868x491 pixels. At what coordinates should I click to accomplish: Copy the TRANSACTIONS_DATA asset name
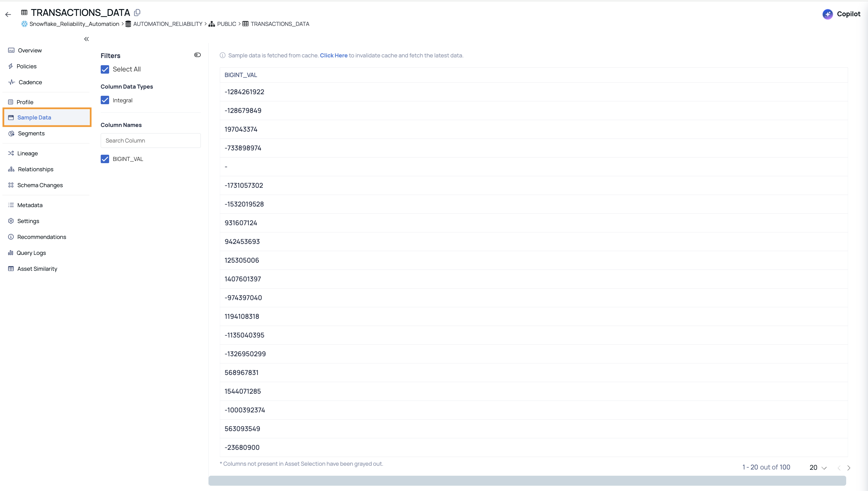tap(137, 12)
